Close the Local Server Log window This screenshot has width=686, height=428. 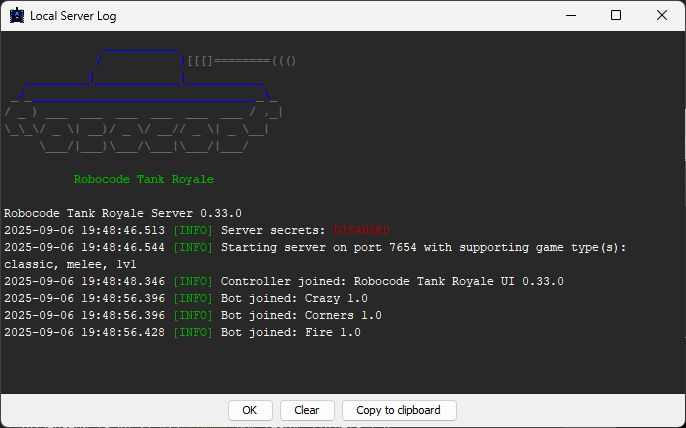pyautogui.click(x=662, y=16)
